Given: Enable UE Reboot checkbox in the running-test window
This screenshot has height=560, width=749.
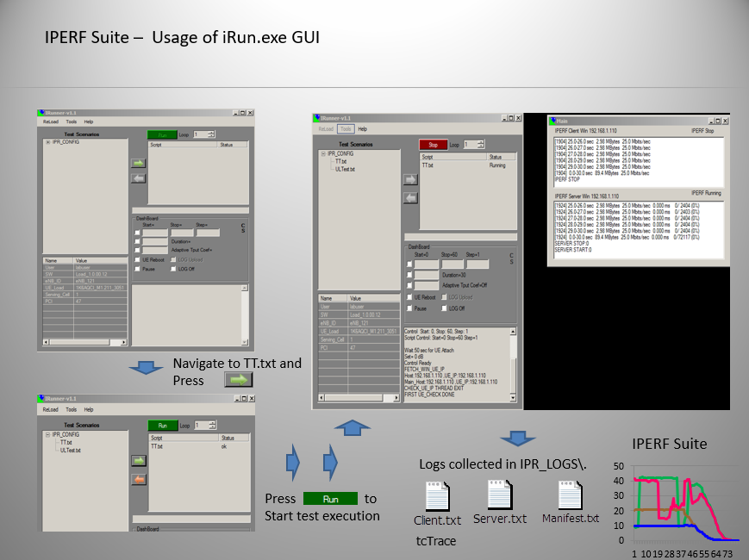Looking at the screenshot, I should (x=410, y=297).
